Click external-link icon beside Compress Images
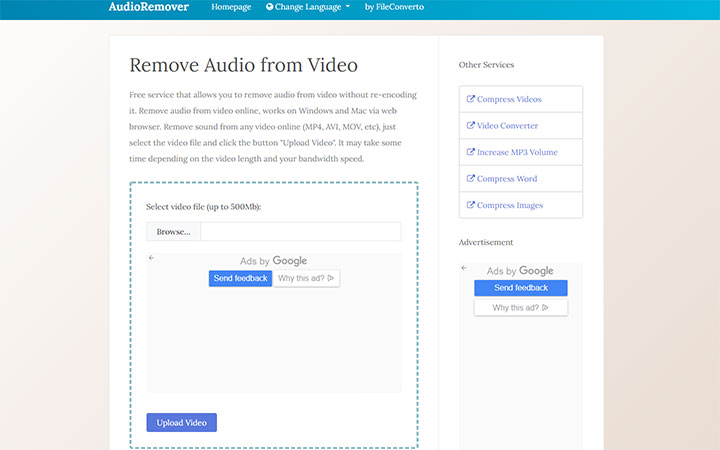The height and width of the screenshot is (450, 720). (470, 205)
